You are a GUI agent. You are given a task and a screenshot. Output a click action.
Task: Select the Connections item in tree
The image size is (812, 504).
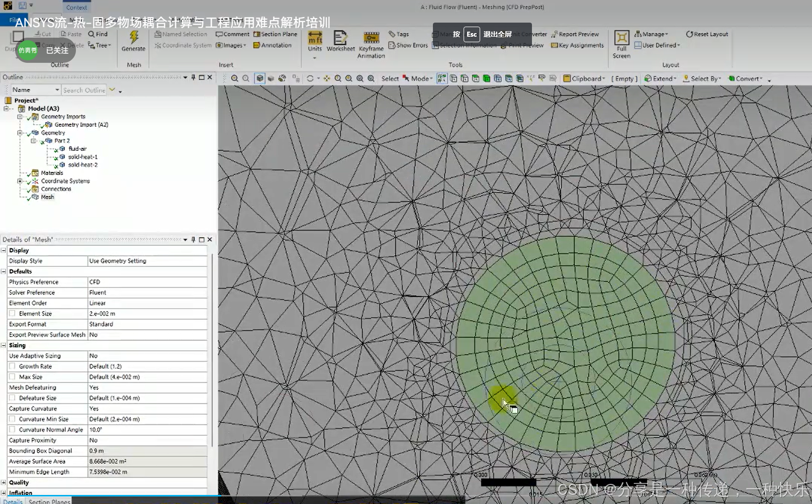point(56,189)
